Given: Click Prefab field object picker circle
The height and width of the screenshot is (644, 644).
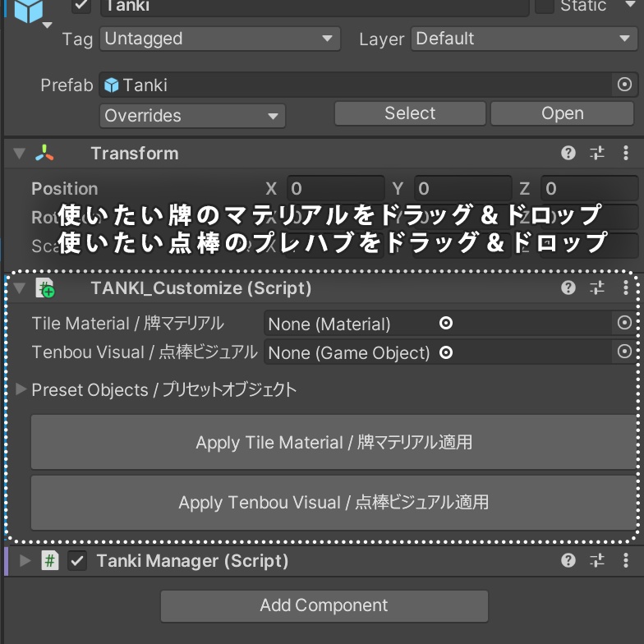Looking at the screenshot, I should pos(624,85).
